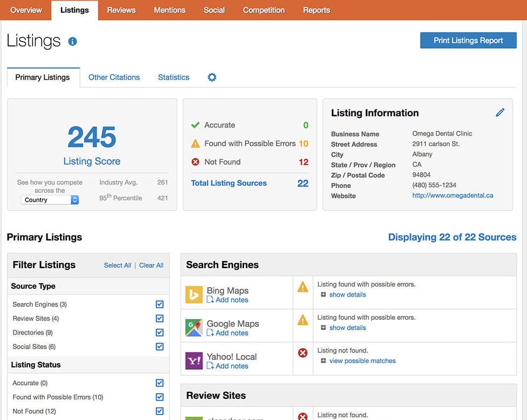Open the Competition tab
Image resolution: width=527 pixels, height=420 pixels.
(x=264, y=10)
